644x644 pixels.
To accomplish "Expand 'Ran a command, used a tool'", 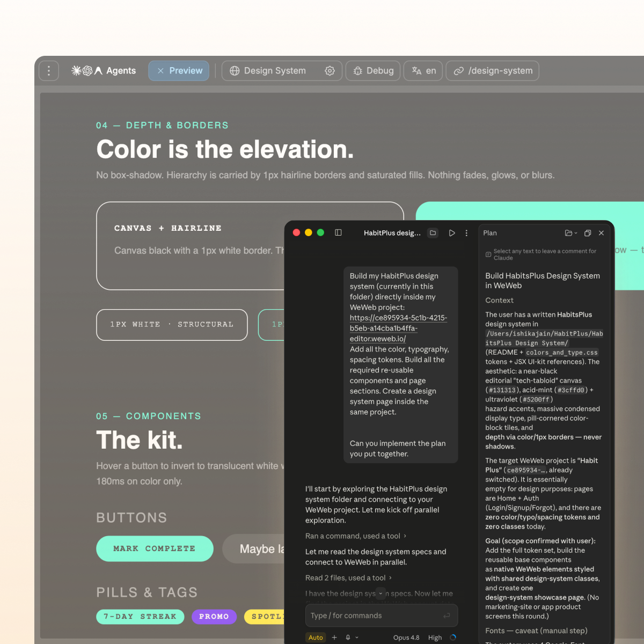I will click(356, 536).
